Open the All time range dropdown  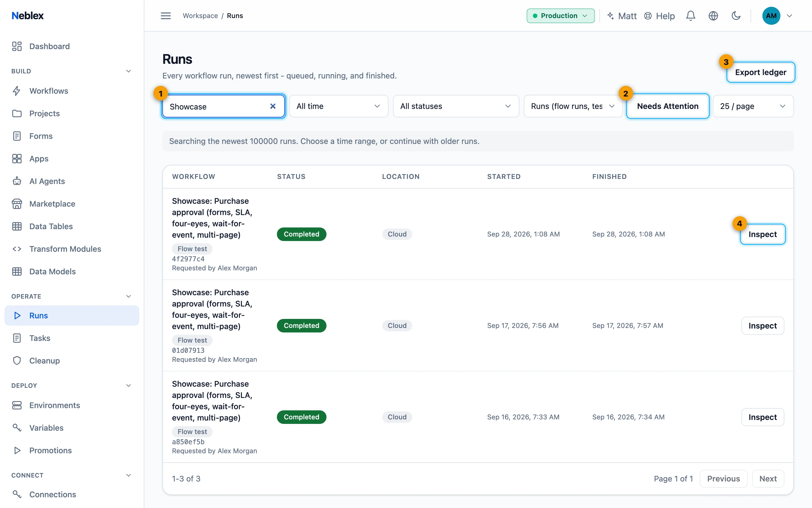tap(339, 106)
